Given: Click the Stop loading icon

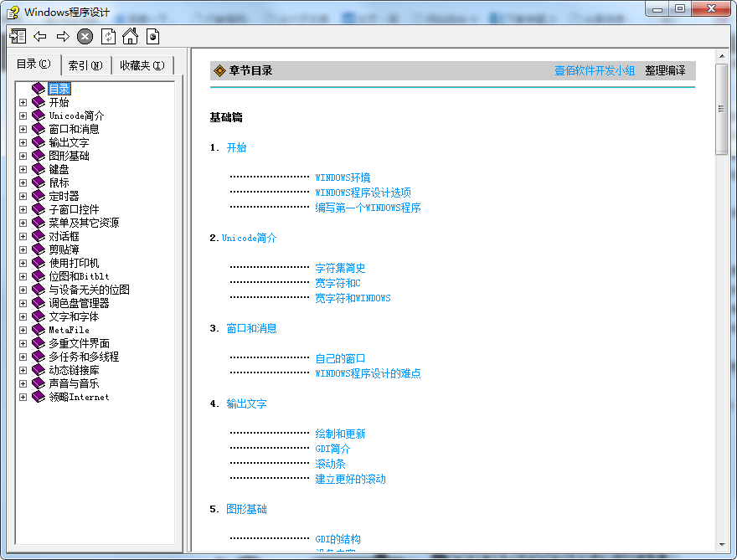Looking at the screenshot, I should tap(84, 35).
